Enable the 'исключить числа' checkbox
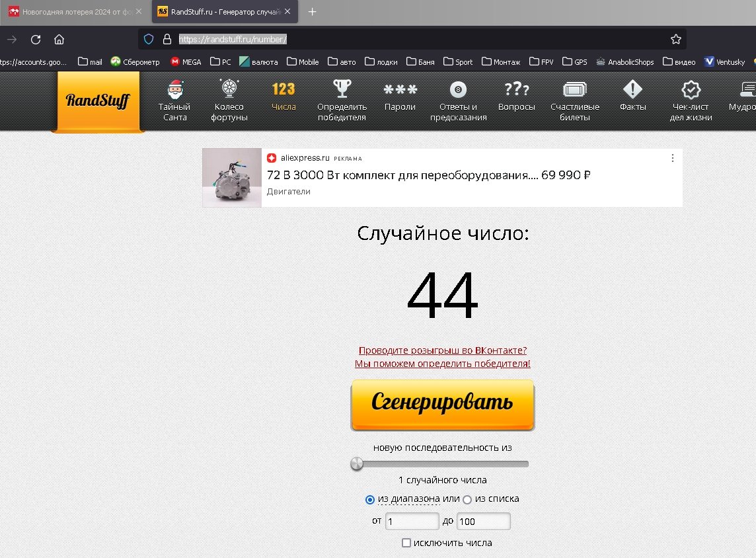This screenshot has width=756, height=558. [x=406, y=543]
